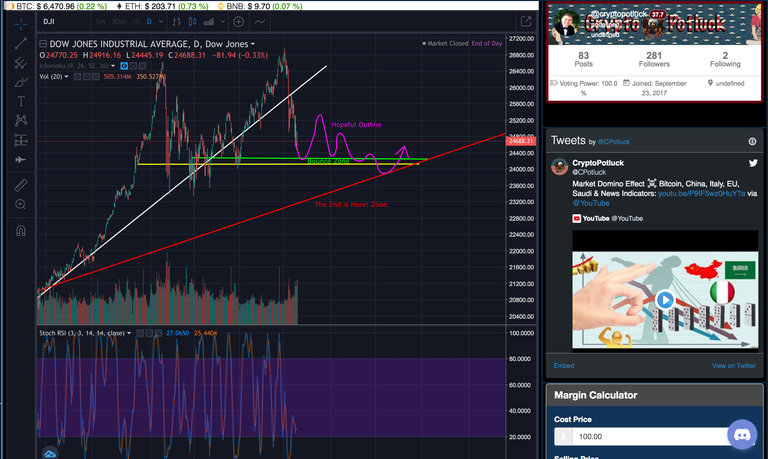The height and width of the screenshot is (459, 768).
Task: Open the 281 Followers stat
Action: pos(654,59)
